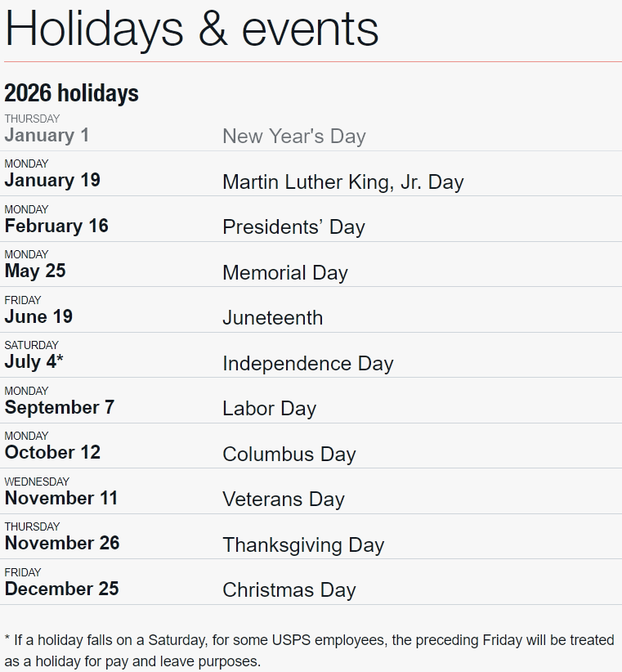
Task: Select the Presidents' Day holiday name
Action: 293,227
